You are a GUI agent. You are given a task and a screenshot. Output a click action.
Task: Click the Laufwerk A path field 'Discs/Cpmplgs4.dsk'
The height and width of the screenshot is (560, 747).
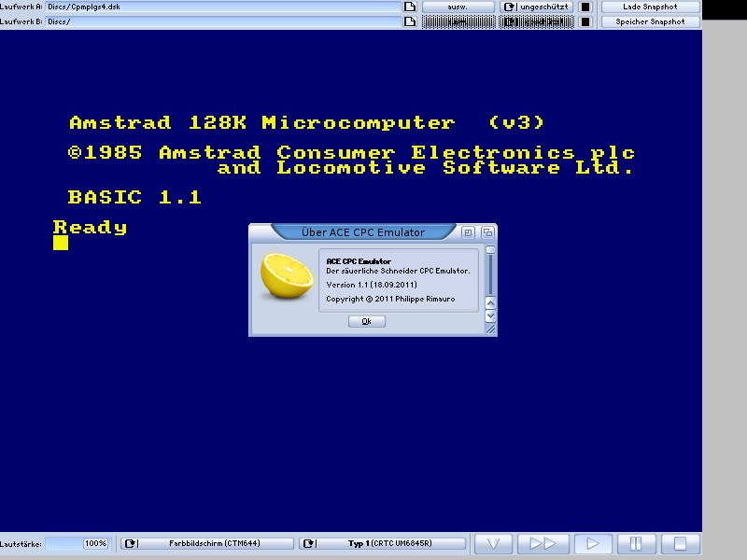pos(223,7)
